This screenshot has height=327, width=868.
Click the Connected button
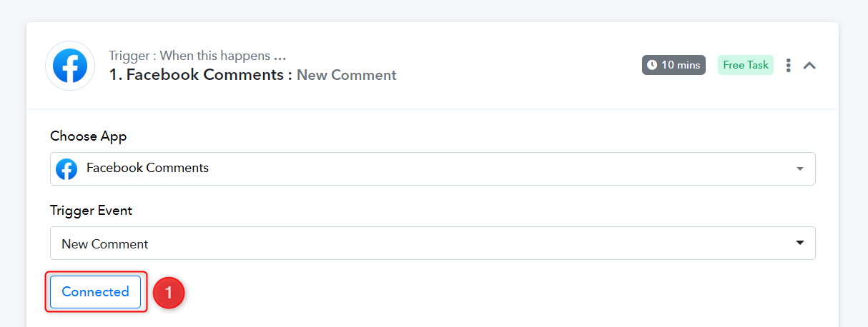pos(95,292)
